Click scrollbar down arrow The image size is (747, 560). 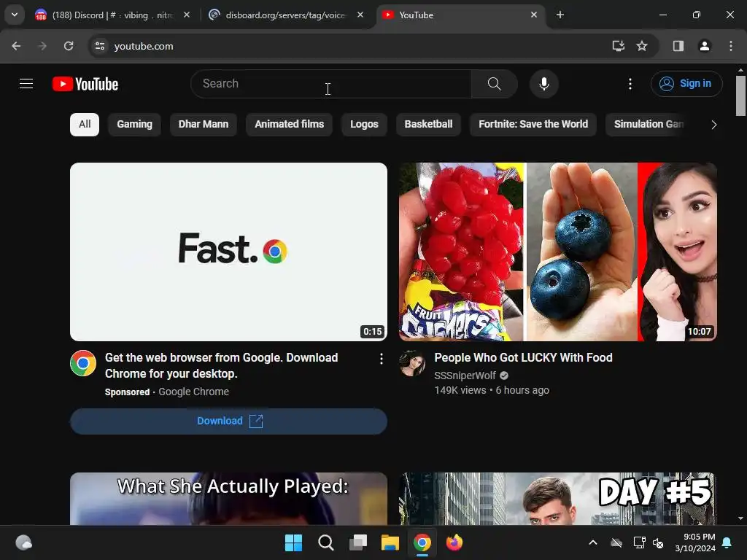point(740,518)
